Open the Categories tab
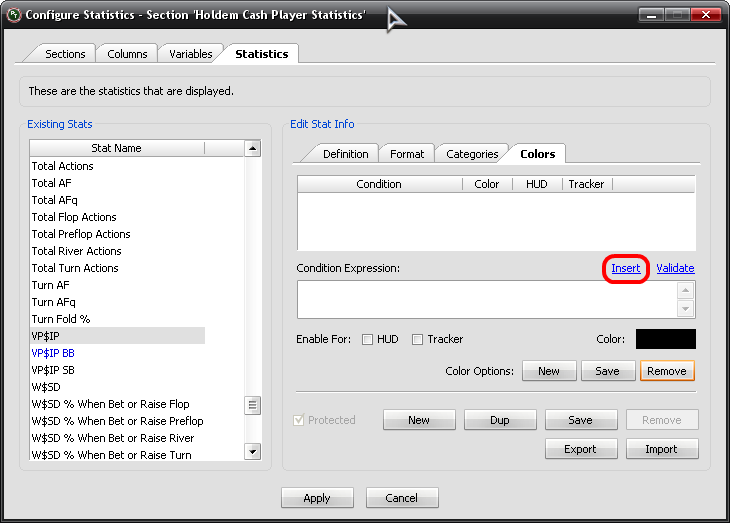730x523 pixels. click(471, 154)
